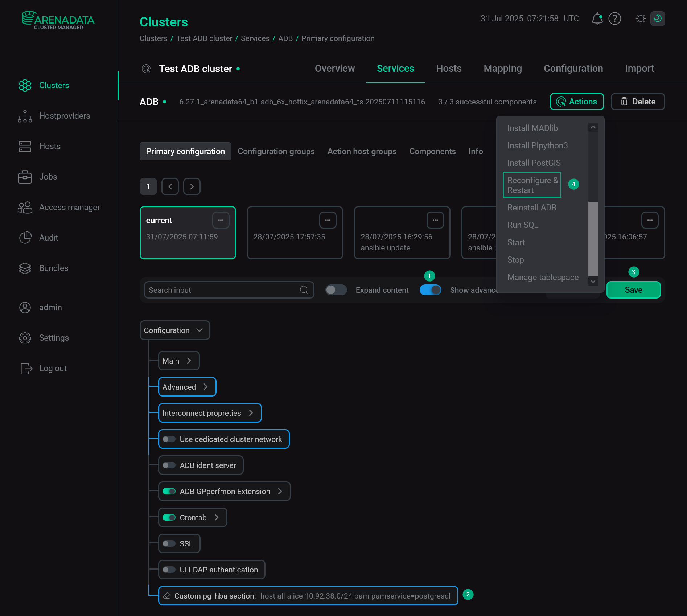Select the current configuration card
687x616 pixels.
tap(188, 233)
